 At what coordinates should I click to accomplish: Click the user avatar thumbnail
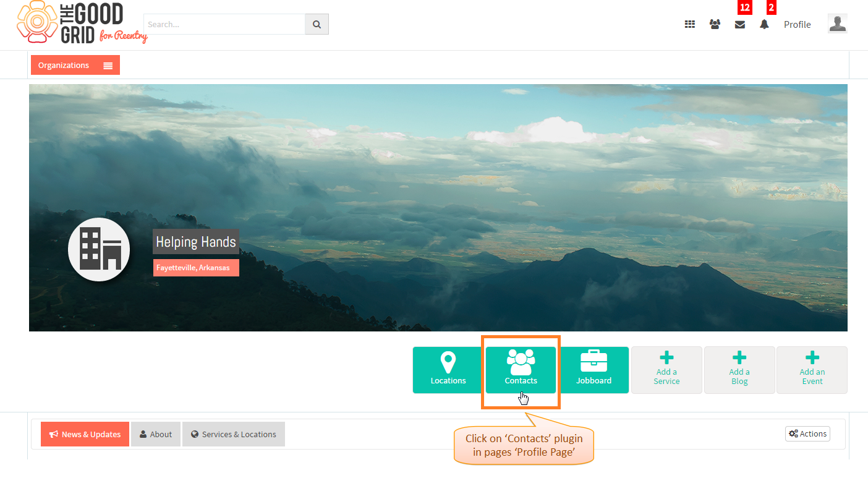pyautogui.click(x=838, y=23)
